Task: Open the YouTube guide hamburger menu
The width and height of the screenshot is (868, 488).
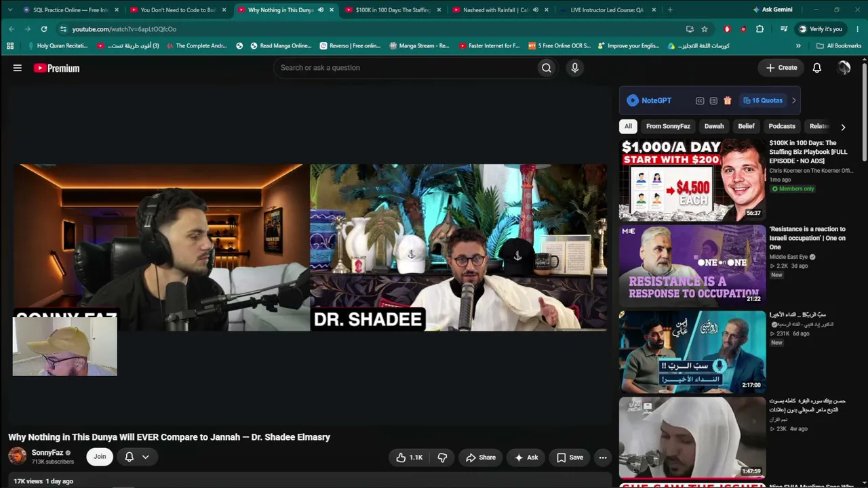Action: tap(18, 68)
